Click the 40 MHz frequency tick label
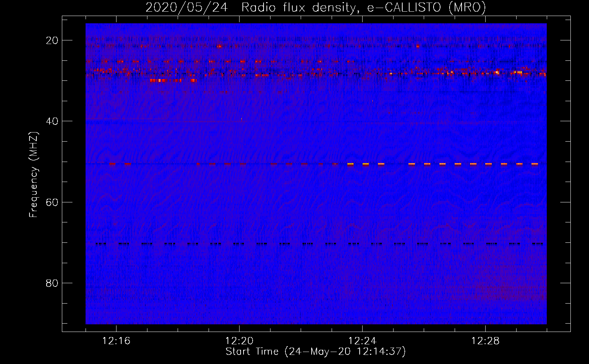 (x=52, y=121)
